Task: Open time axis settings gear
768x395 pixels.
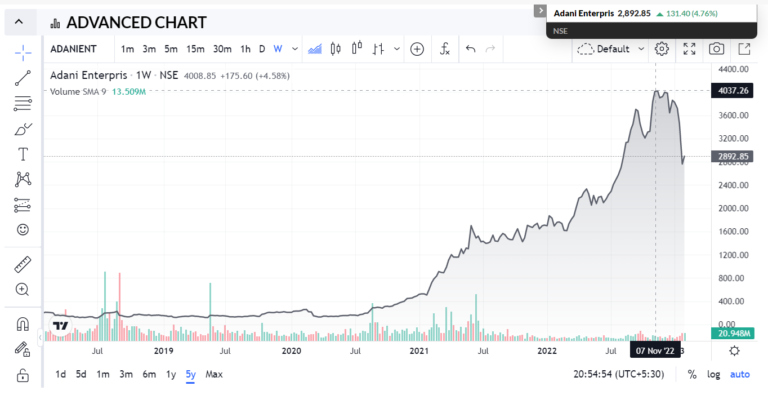Action: pos(734,351)
